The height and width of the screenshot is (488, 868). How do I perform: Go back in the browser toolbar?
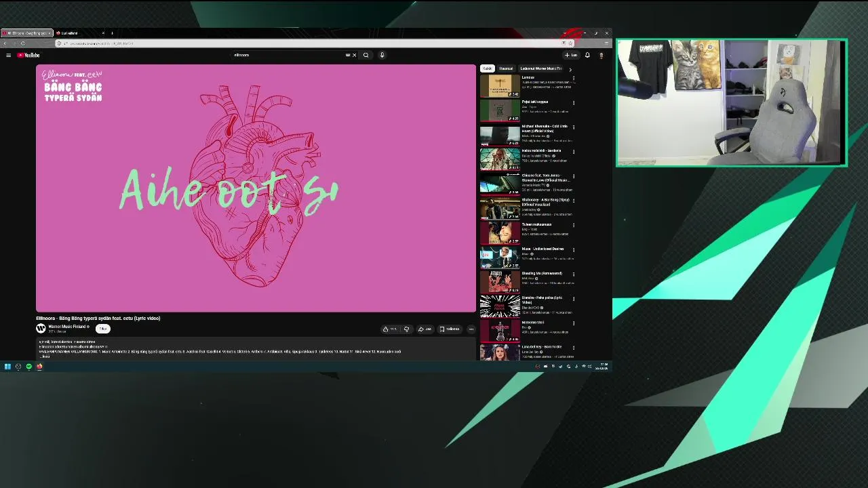[5, 43]
